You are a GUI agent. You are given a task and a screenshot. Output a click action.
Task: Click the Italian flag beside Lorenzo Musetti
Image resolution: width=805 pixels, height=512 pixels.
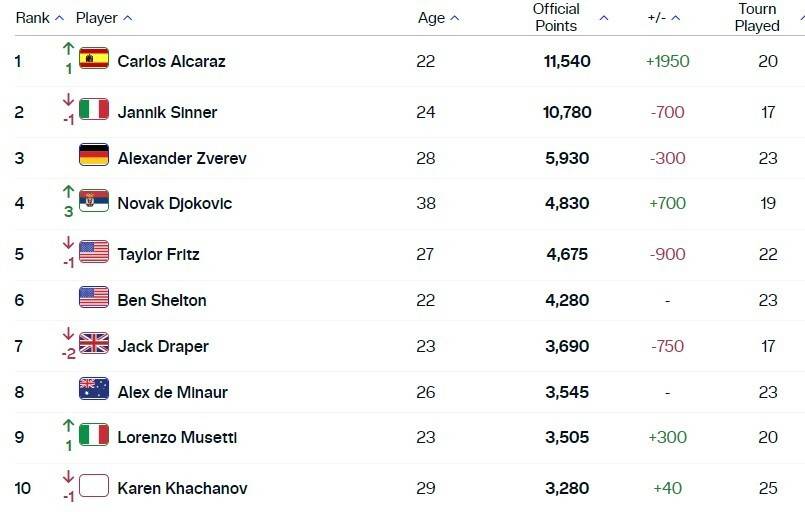click(x=94, y=435)
